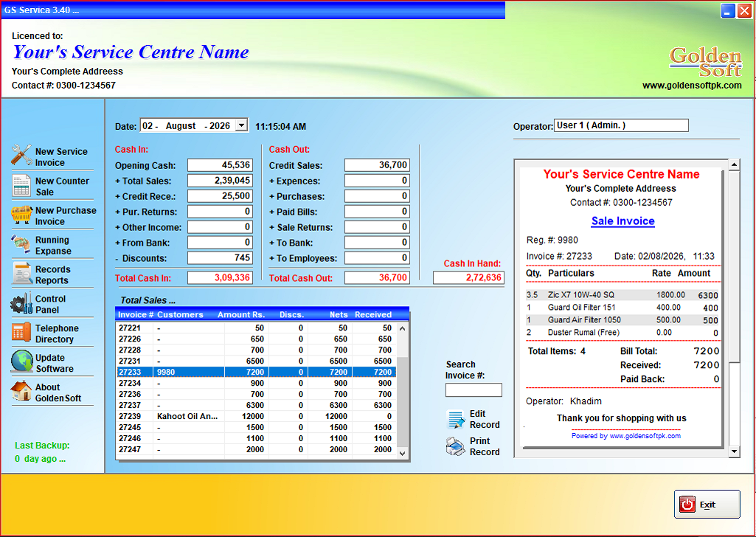The image size is (756, 537).
Task: Select invoice row 27234
Action: pyautogui.click(x=257, y=384)
